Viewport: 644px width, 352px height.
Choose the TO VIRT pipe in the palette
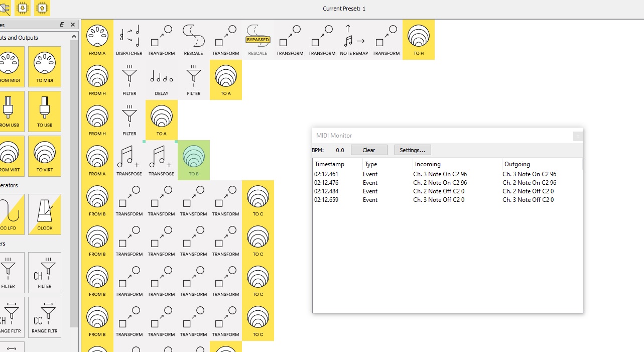coord(45,156)
